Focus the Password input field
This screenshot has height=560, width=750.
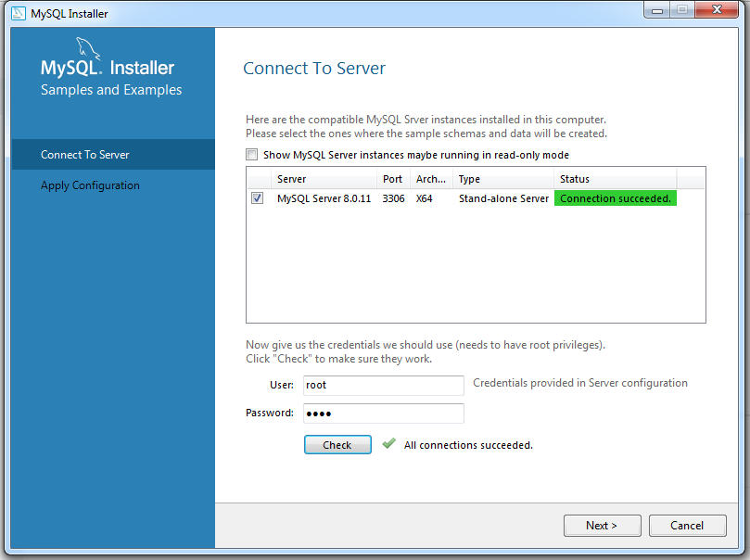384,414
